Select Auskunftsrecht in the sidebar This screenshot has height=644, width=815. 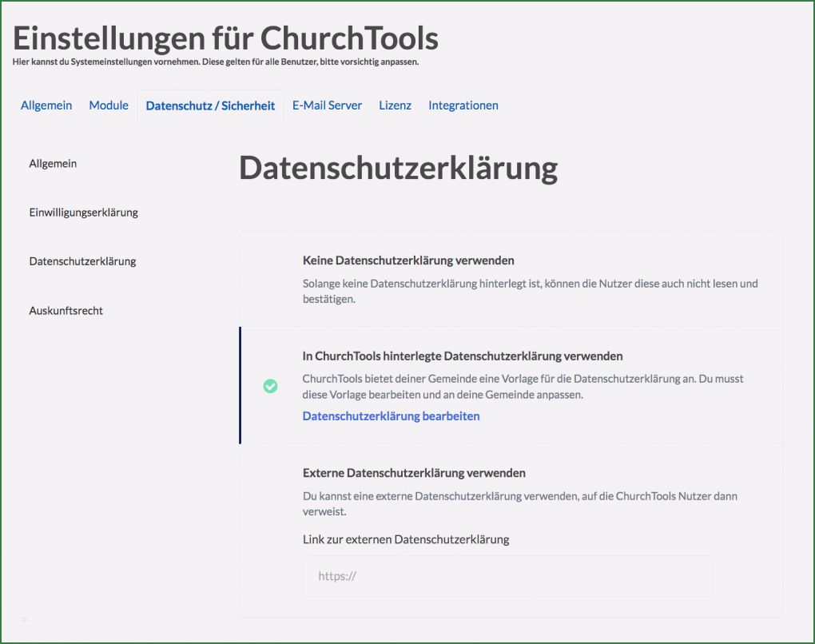[66, 310]
